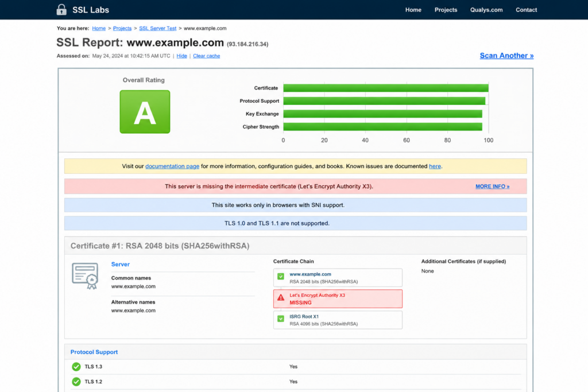The width and height of the screenshot is (588, 392).
Task: Click MORE INFO in the red warning banner
Action: [492, 187]
